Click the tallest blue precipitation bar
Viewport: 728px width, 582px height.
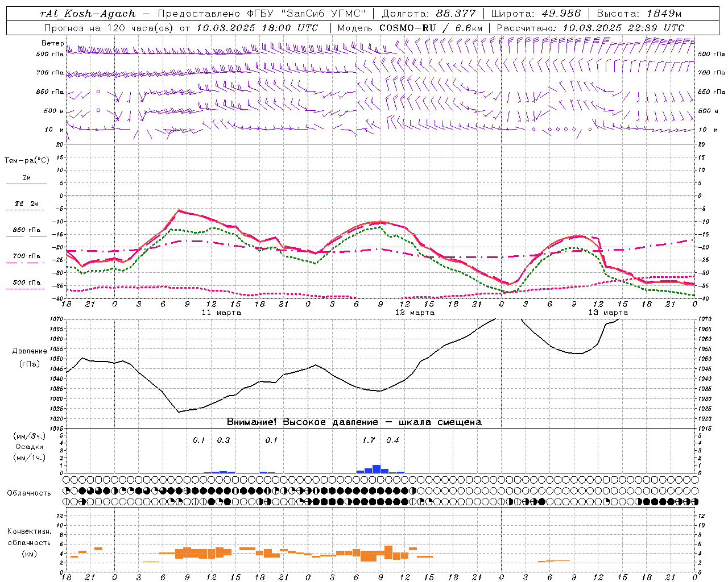[x=377, y=469]
